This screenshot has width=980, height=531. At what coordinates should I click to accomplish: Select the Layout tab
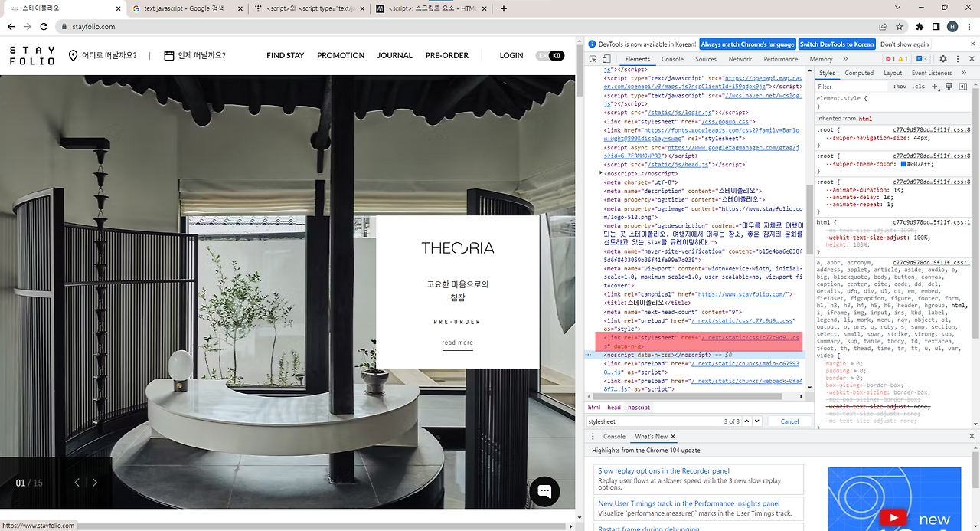tap(893, 73)
